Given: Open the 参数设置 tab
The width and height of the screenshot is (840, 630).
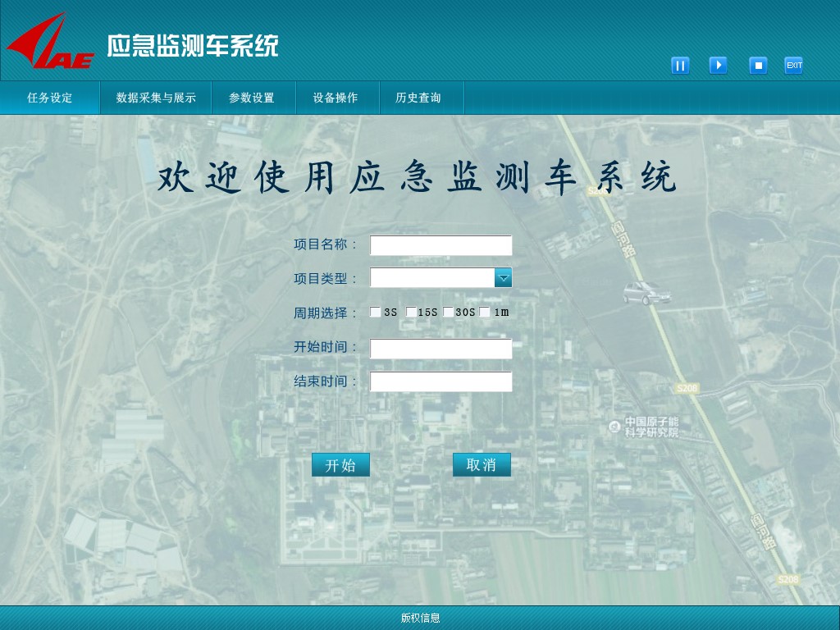Looking at the screenshot, I should click(252, 98).
